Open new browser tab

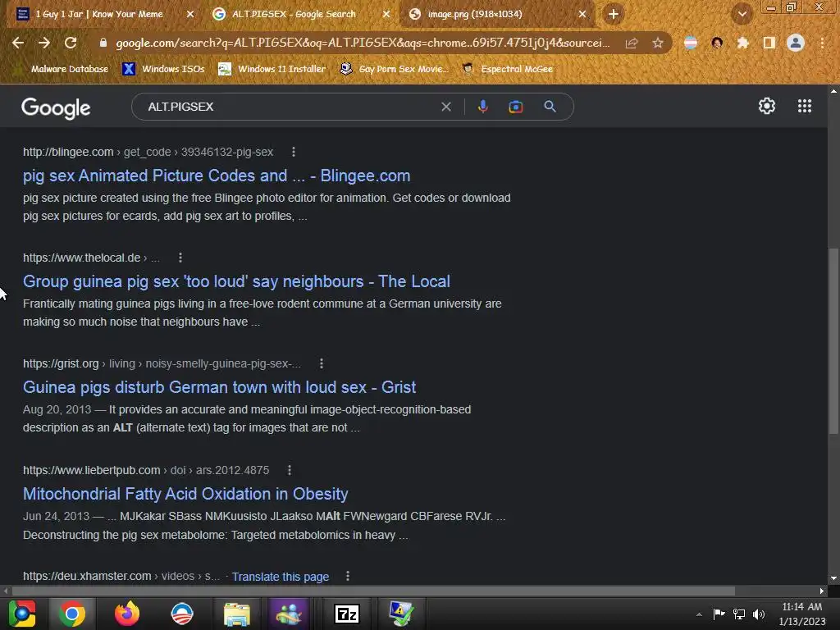[614, 14]
